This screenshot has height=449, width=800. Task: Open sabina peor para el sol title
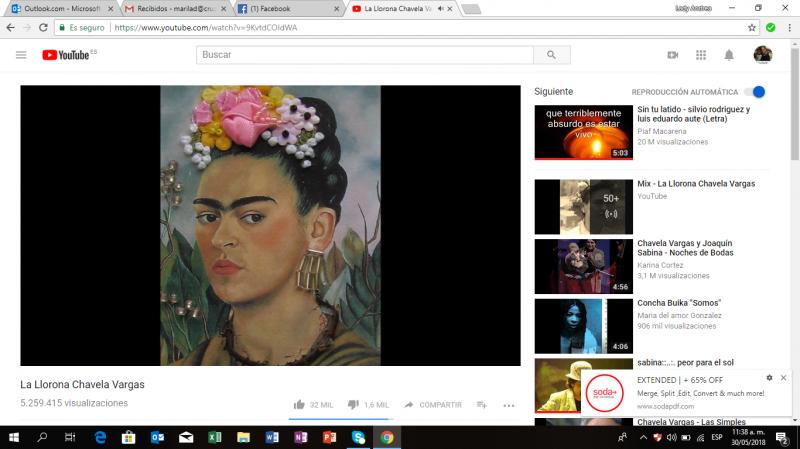686,363
